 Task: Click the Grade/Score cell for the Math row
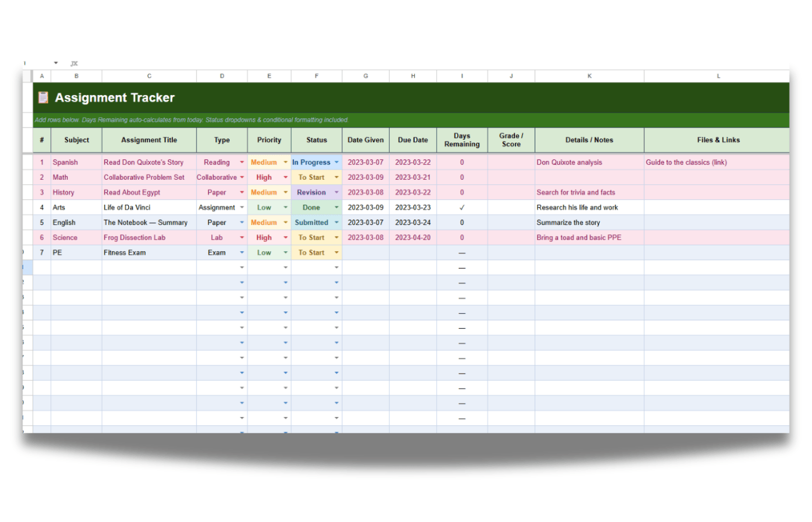pos(511,177)
